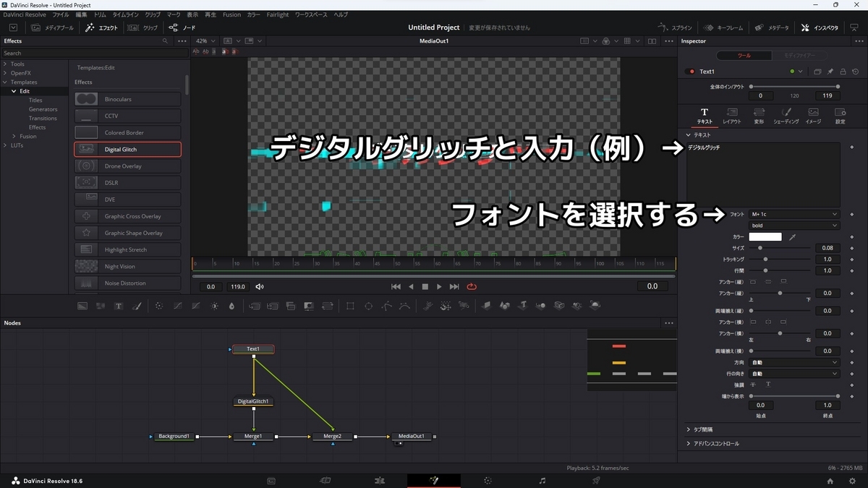The image size is (868, 488).
Task: Open the viewer zoom dropdown showing 42%
Action: coord(205,41)
